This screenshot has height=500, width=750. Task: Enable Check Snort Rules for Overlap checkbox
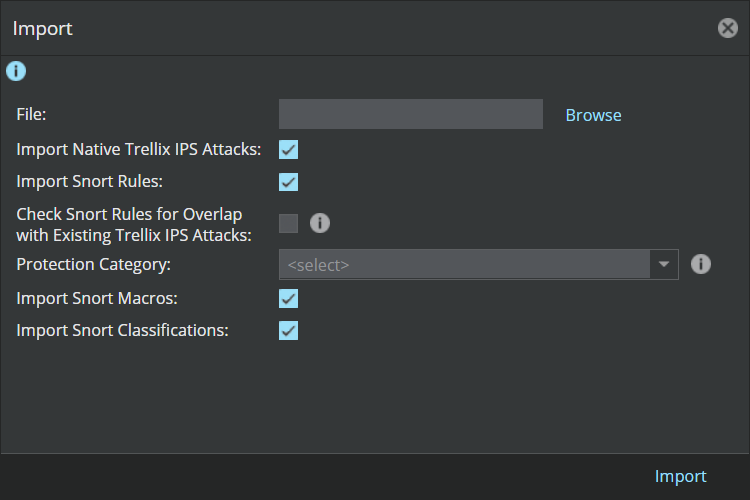[288, 223]
